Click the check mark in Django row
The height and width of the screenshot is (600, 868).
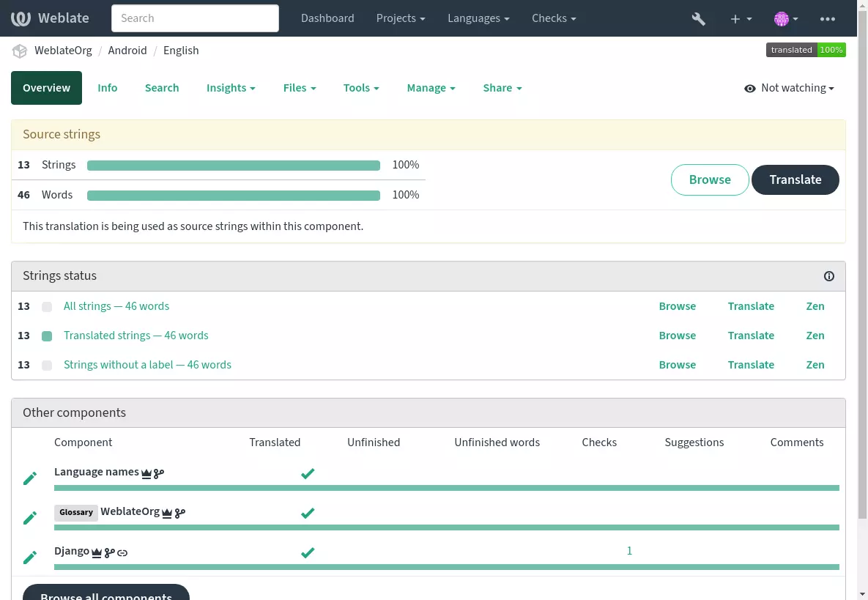click(308, 552)
